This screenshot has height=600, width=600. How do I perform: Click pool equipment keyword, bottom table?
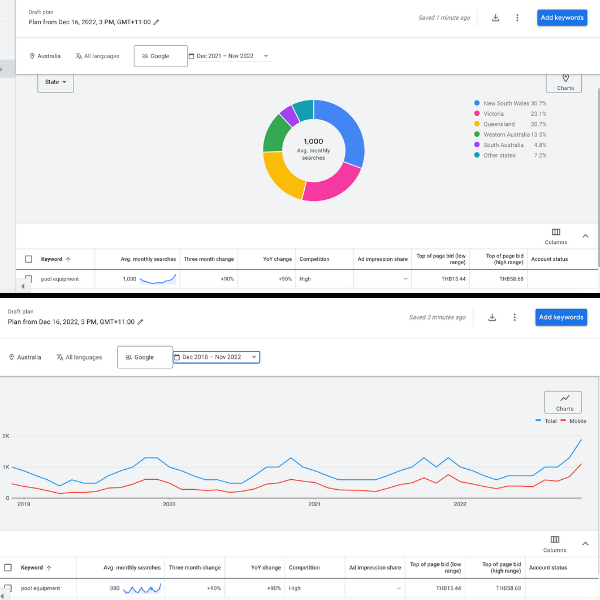[40, 588]
